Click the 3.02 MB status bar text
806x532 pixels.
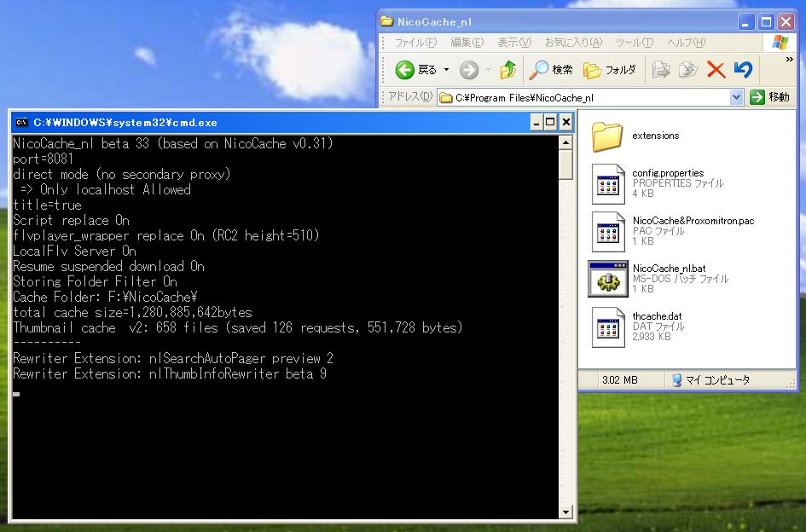click(619, 380)
